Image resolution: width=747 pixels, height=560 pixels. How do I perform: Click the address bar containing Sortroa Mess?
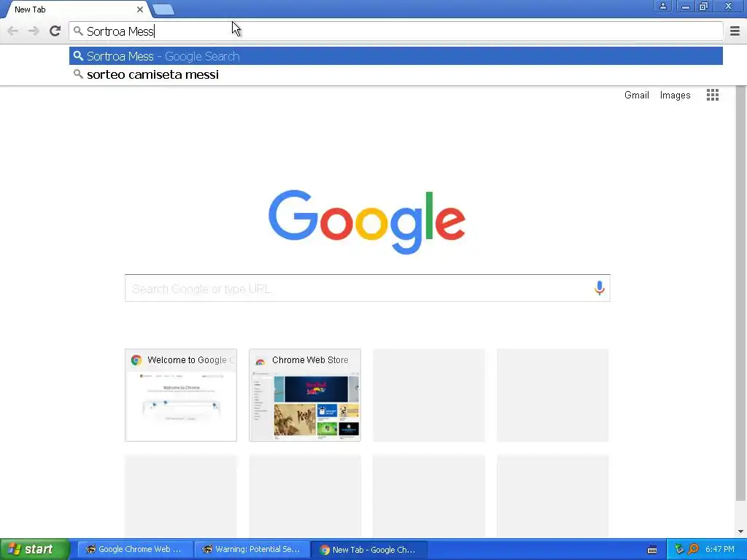click(396, 31)
